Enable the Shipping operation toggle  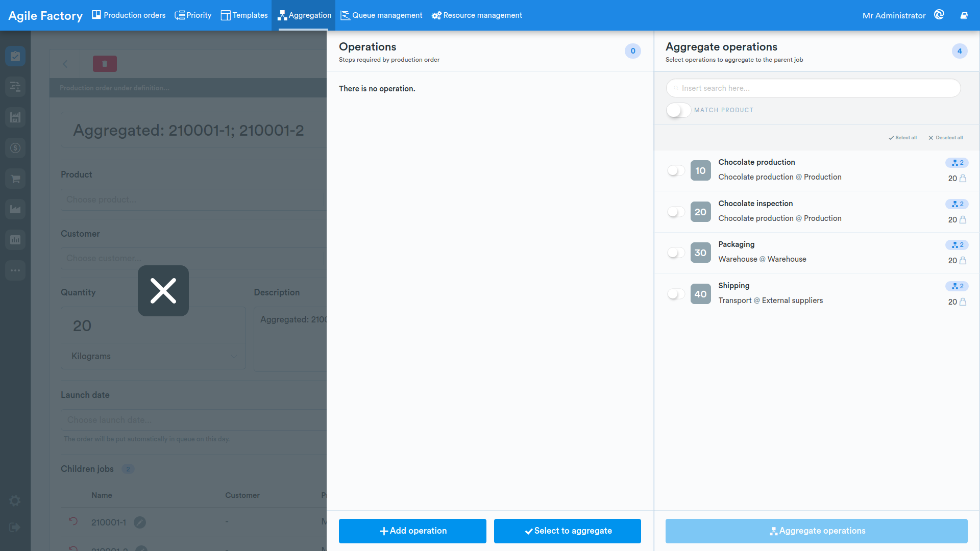click(676, 294)
